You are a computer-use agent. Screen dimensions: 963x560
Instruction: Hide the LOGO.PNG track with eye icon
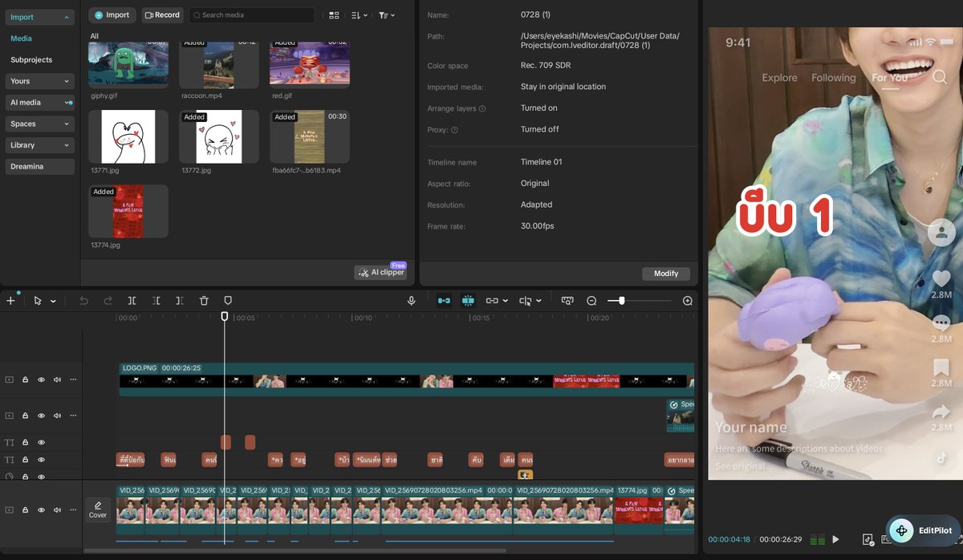click(x=41, y=379)
